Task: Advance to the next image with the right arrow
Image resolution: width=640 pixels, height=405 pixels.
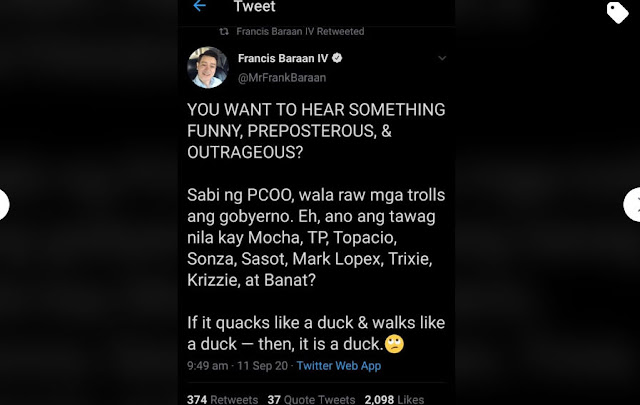Action: tap(634, 203)
